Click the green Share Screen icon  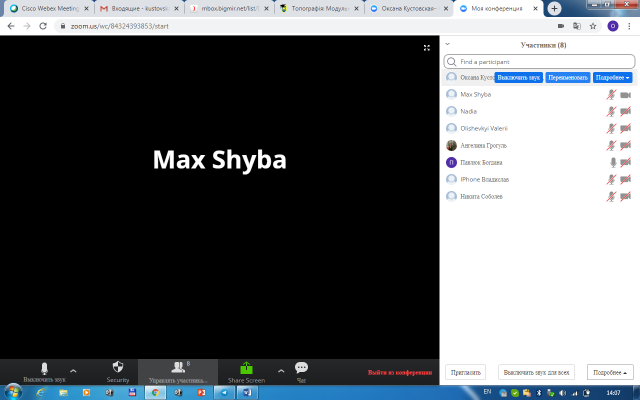[x=246, y=368]
